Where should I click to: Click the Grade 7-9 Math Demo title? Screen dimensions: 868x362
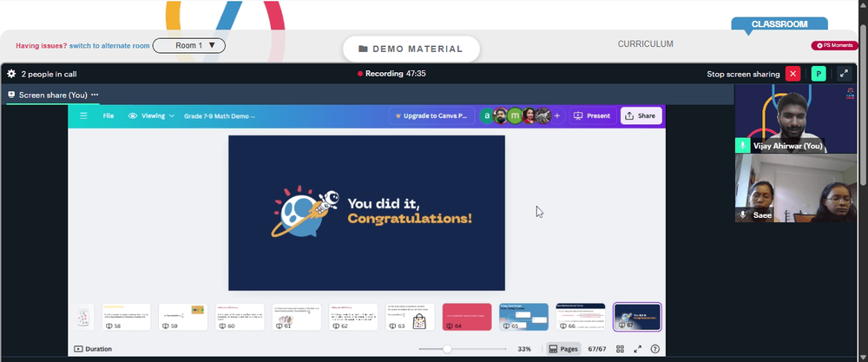[x=220, y=116]
